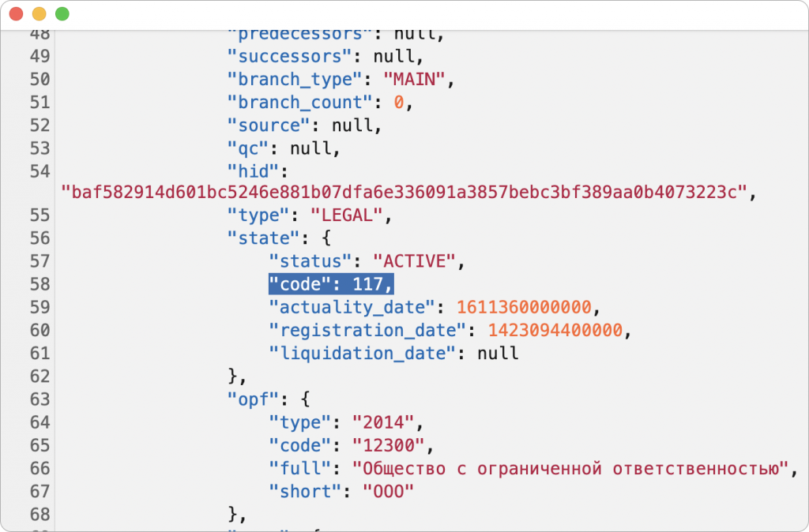Click the red close window button

click(x=16, y=14)
